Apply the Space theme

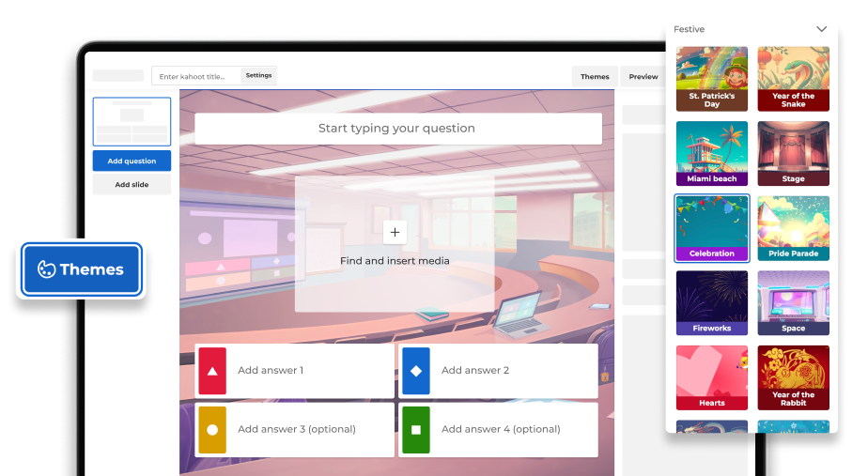coord(793,302)
